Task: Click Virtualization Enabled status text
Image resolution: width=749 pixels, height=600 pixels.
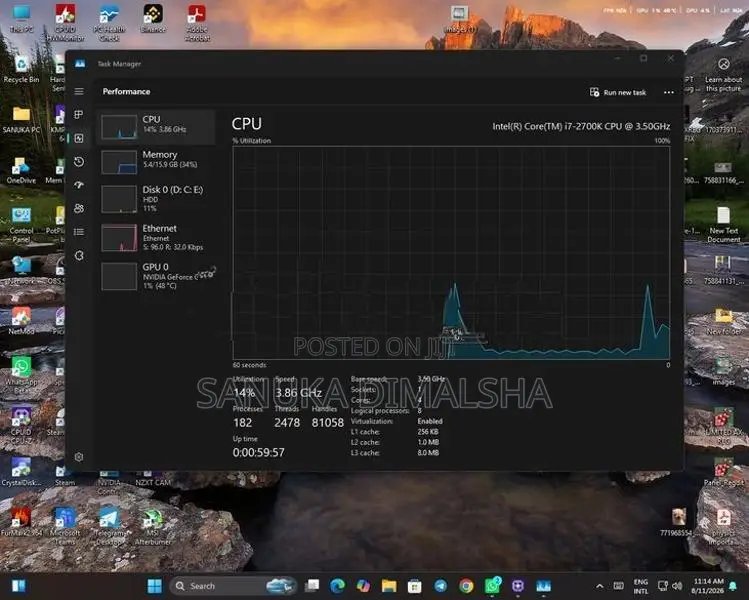Action: click(x=430, y=421)
